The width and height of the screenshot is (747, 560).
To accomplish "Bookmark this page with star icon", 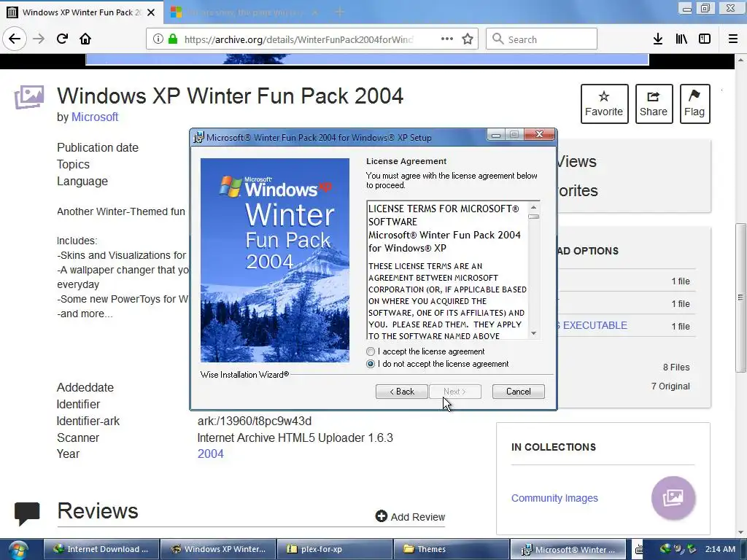I will [x=468, y=39].
